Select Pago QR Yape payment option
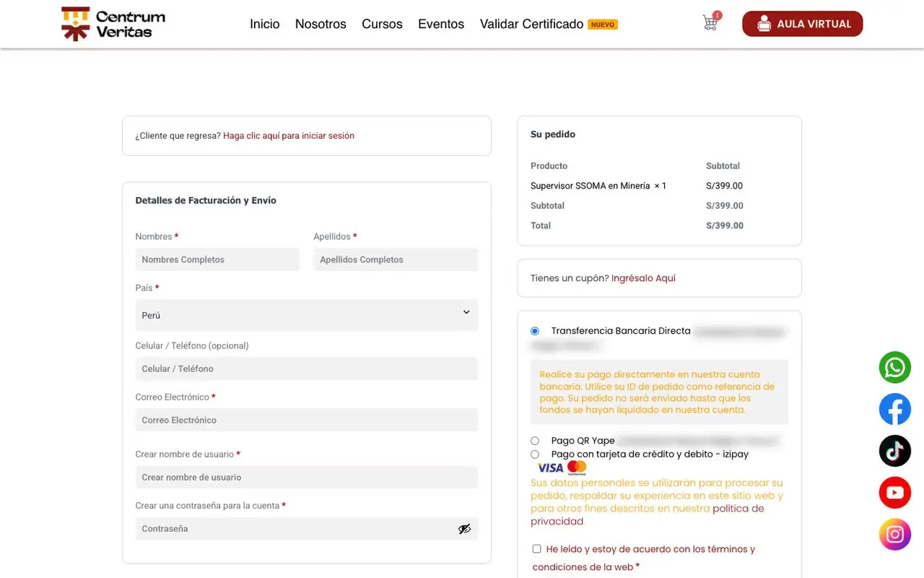The image size is (924, 578). 535,441
